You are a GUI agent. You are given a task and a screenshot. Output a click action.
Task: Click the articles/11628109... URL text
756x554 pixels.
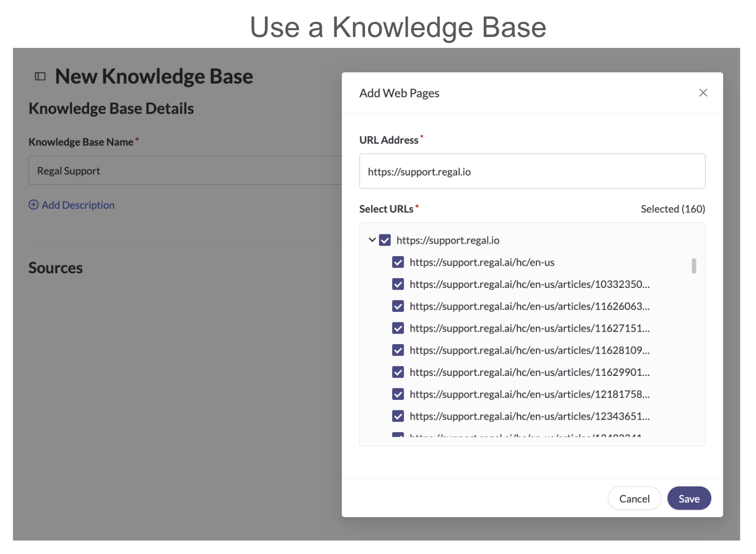[530, 350]
